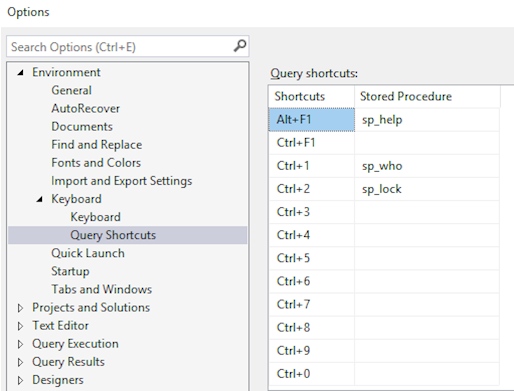Click the procedure cell for Ctrl+9

pos(427,351)
